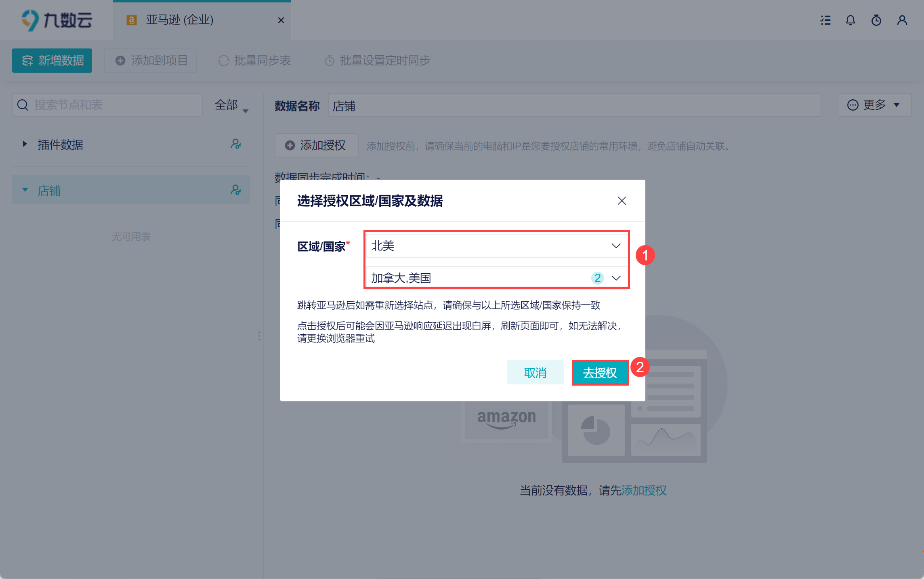Expand the 插件数据 tree node
The height and width of the screenshot is (579, 924).
click(x=25, y=144)
